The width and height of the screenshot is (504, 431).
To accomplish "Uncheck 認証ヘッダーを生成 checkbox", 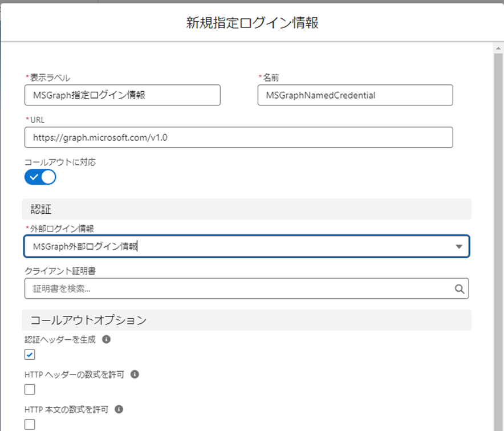I will pos(30,355).
